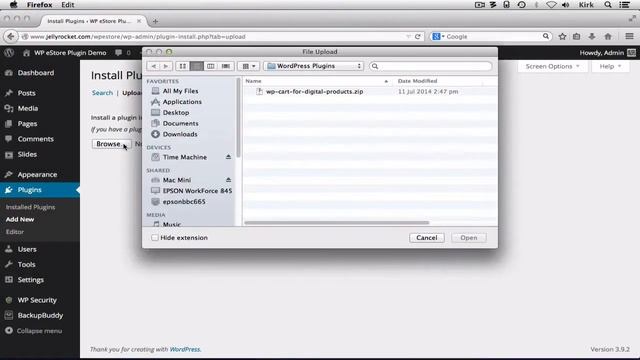The width and height of the screenshot is (640, 360).
Task: Open Tools in WordPress menu
Action: [x=27, y=265]
